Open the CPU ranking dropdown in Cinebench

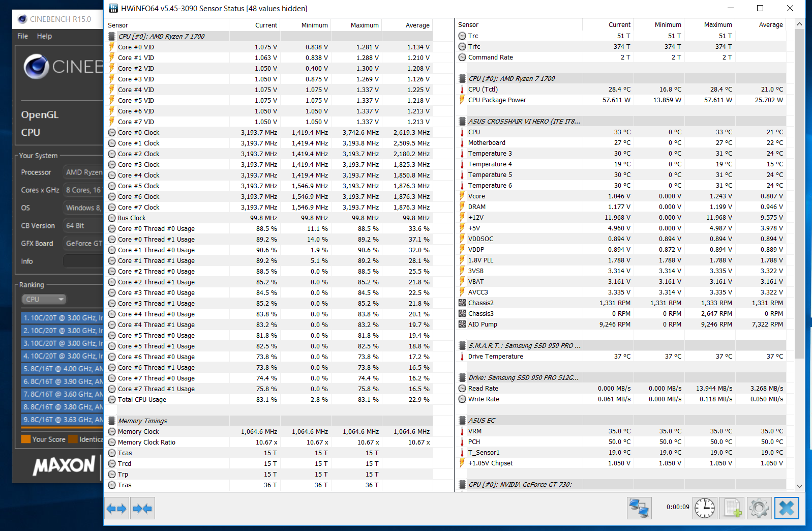click(x=44, y=300)
